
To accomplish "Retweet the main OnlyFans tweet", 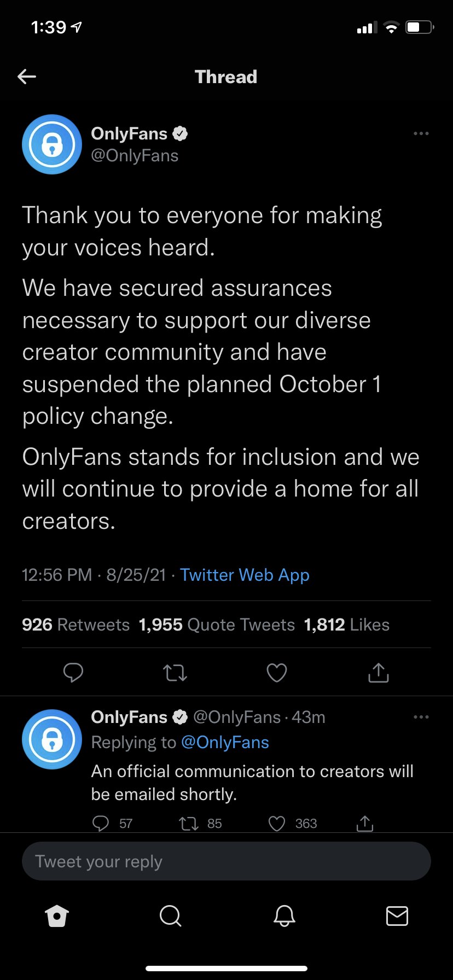I will pyautogui.click(x=175, y=672).
